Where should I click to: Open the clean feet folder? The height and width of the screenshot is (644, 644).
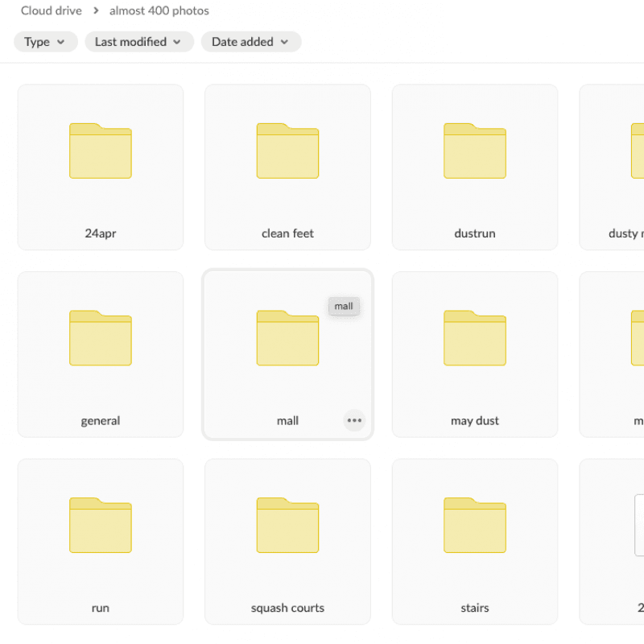coord(287,153)
